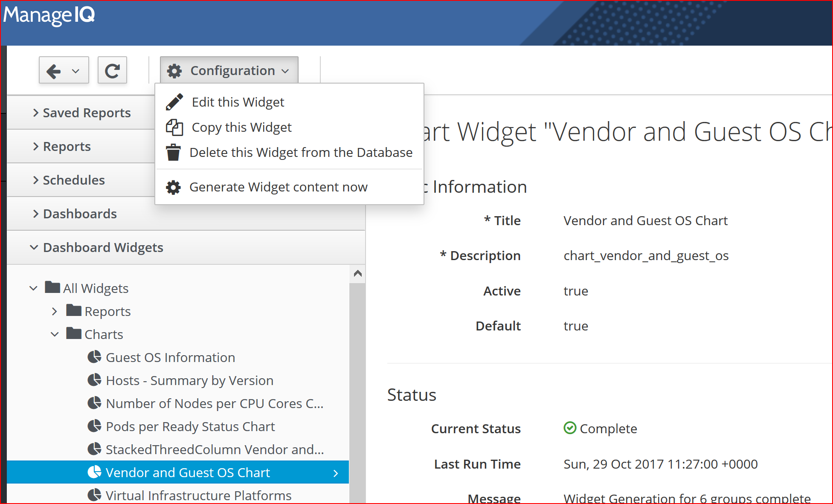Click the Charts folder icon
Screen dimensions: 833x504
click(x=73, y=333)
